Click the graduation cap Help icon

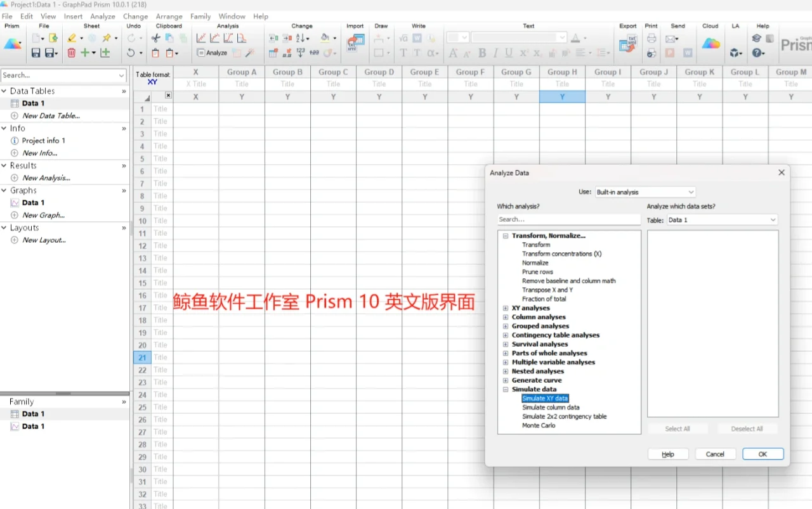[x=756, y=38]
